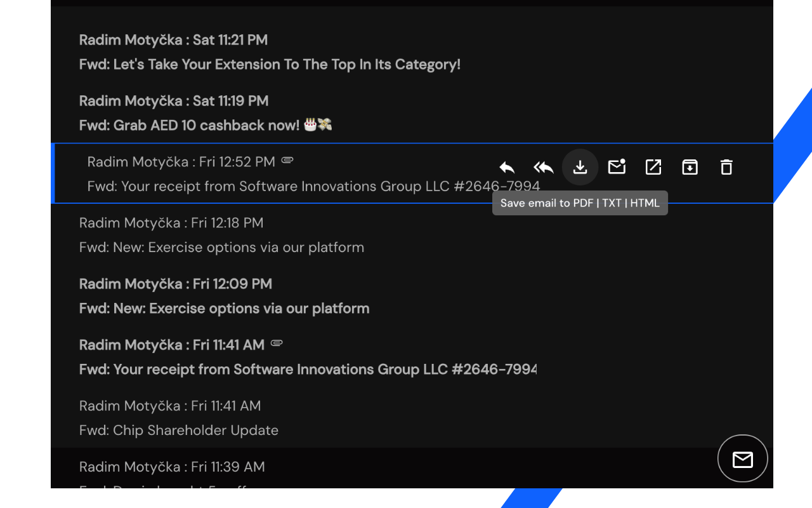Open the unread Fri 12:09 PM Exercise options email

pos(224,308)
